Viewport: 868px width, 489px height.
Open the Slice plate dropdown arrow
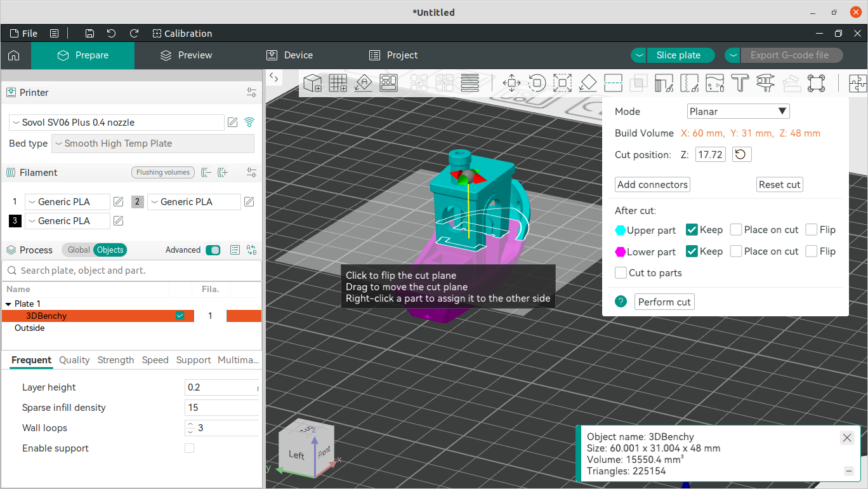pyautogui.click(x=638, y=55)
